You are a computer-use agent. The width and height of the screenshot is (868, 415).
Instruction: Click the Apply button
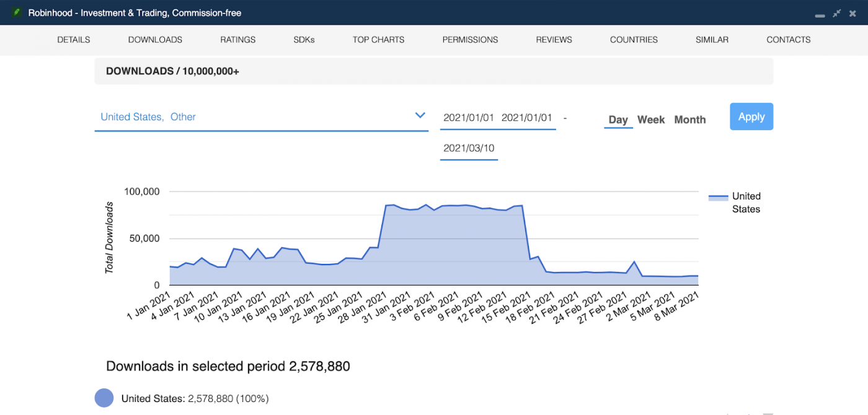coord(751,116)
